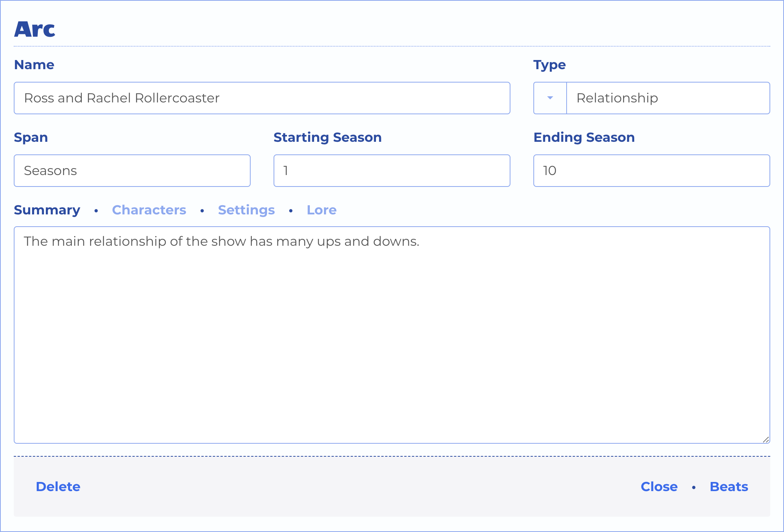Click the Arc heading

click(35, 29)
